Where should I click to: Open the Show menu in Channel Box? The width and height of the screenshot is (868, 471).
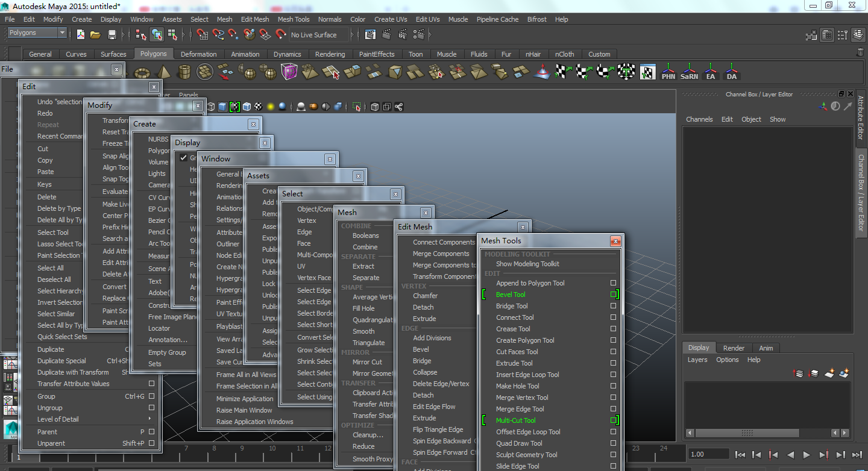coord(778,119)
